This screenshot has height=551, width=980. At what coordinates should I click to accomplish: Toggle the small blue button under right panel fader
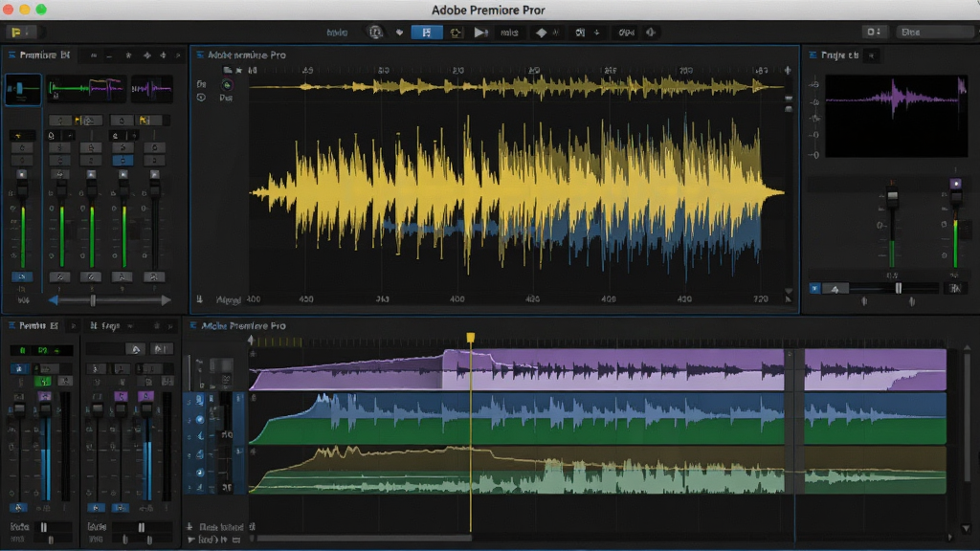[x=814, y=289]
